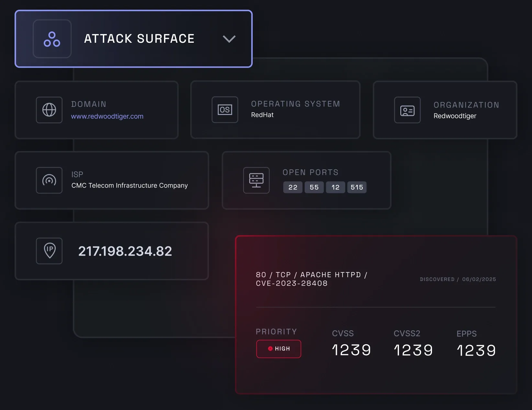Select the HIGH priority badge
Image resolution: width=532 pixels, height=410 pixels.
[279, 349]
